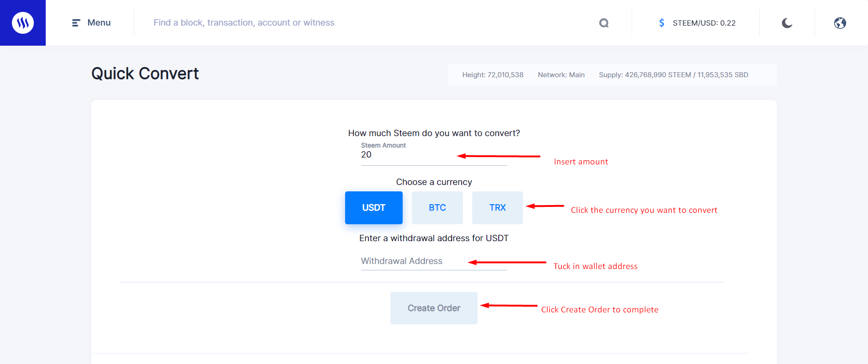Click the STEEM/USD: 0.22 price text
868x364 pixels.
pos(704,23)
